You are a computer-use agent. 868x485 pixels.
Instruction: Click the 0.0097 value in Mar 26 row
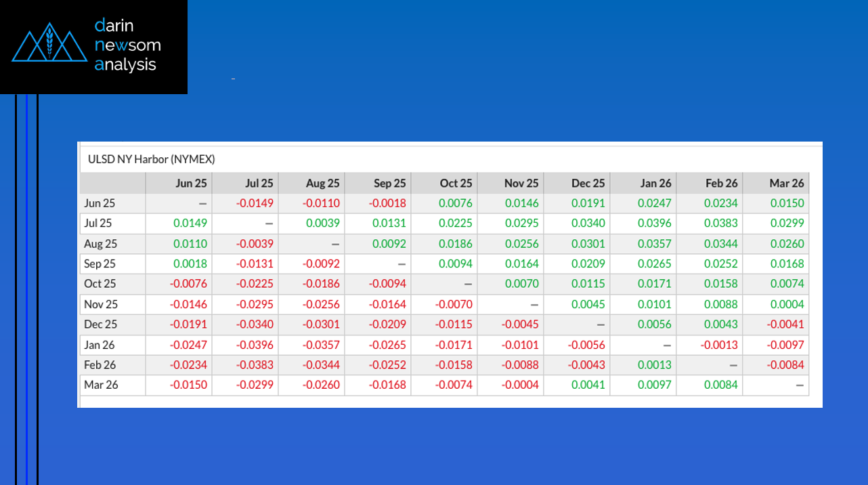click(x=655, y=385)
